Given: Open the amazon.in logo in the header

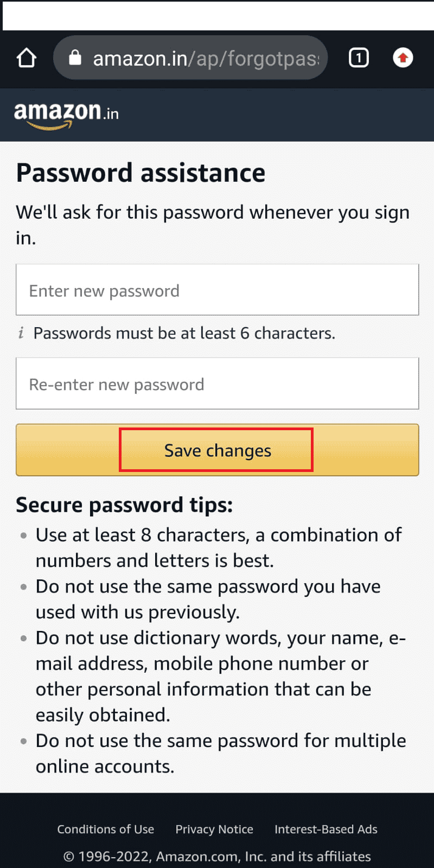Looking at the screenshot, I should click(66, 115).
